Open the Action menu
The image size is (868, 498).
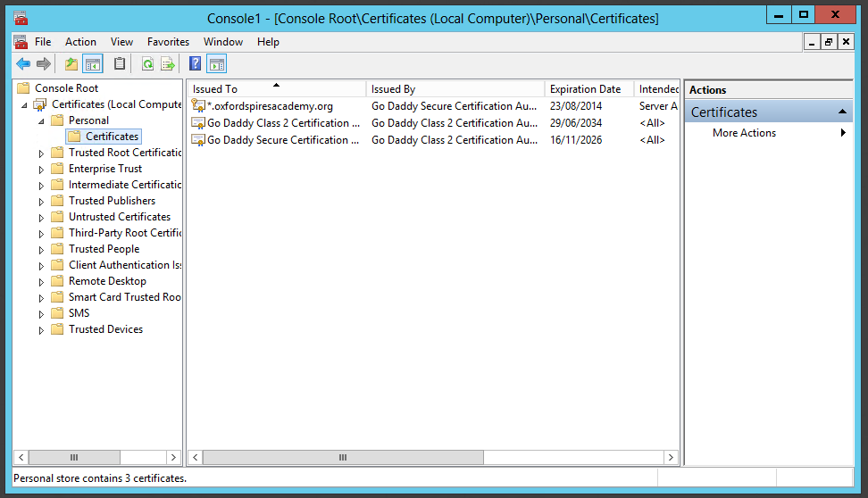tap(80, 42)
